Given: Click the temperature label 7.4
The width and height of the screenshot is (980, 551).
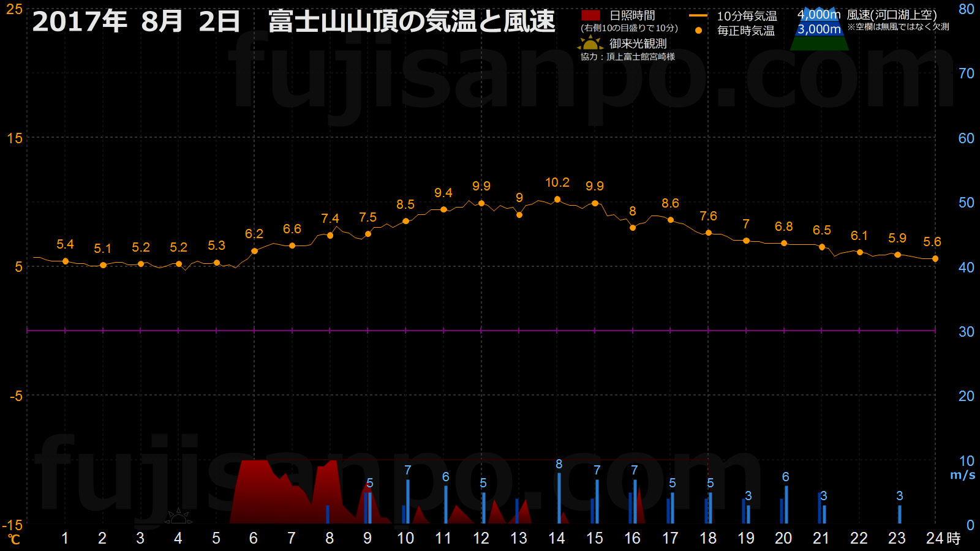Looking at the screenshot, I should pos(330,219).
